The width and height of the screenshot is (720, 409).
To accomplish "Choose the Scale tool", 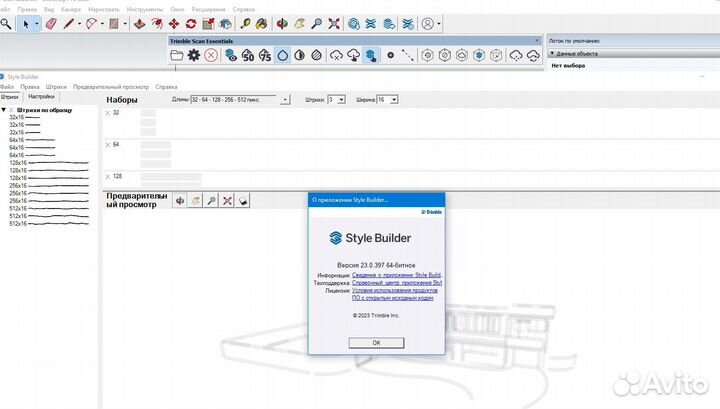I will pos(208,24).
